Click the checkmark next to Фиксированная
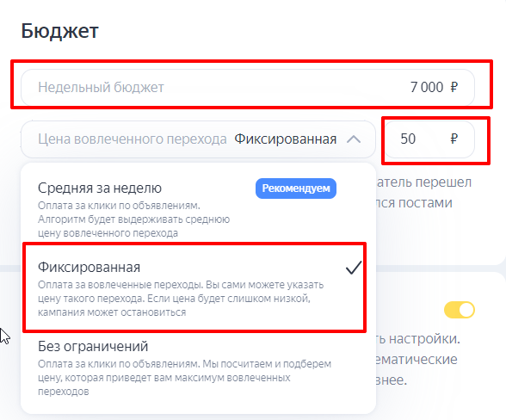506x420 pixels. tap(354, 268)
